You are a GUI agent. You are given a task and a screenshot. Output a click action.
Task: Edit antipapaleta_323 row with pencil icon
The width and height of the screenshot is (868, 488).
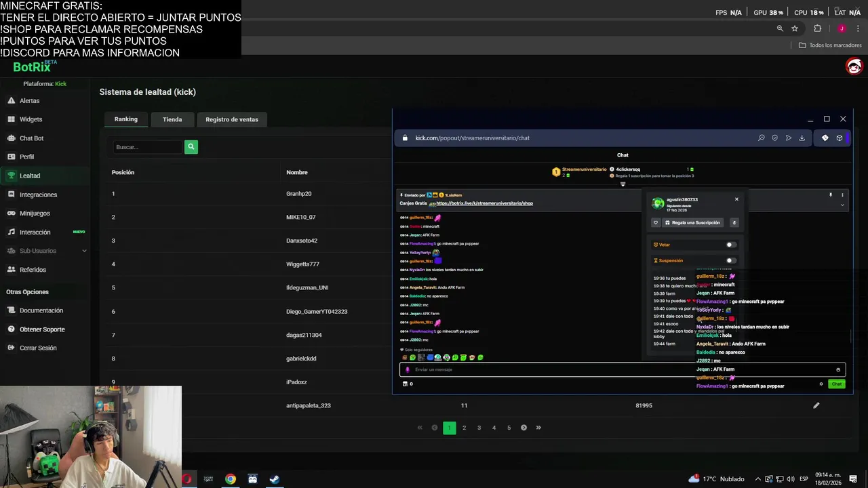tap(816, 405)
